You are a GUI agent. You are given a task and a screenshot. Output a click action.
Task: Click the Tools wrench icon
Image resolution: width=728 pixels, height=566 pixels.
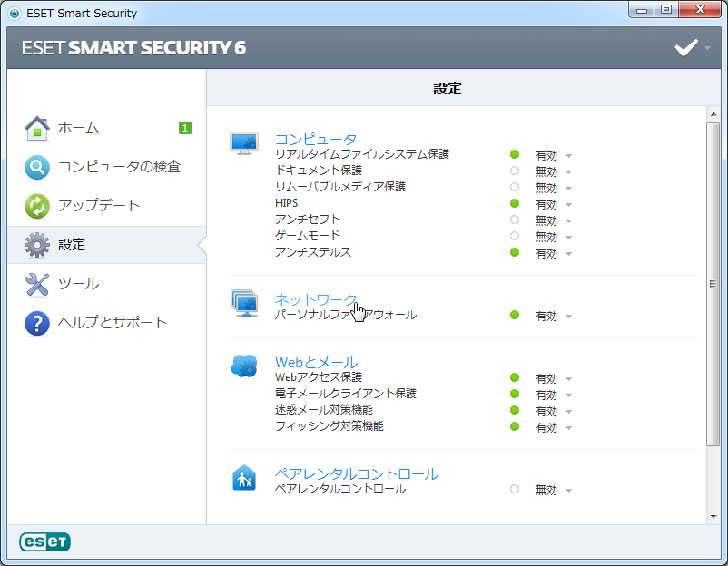click(36, 284)
